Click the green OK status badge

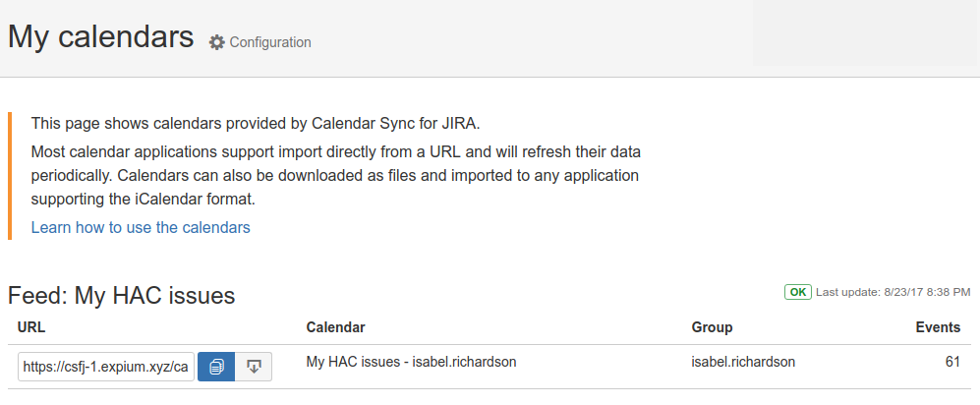[x=797, y=292]
